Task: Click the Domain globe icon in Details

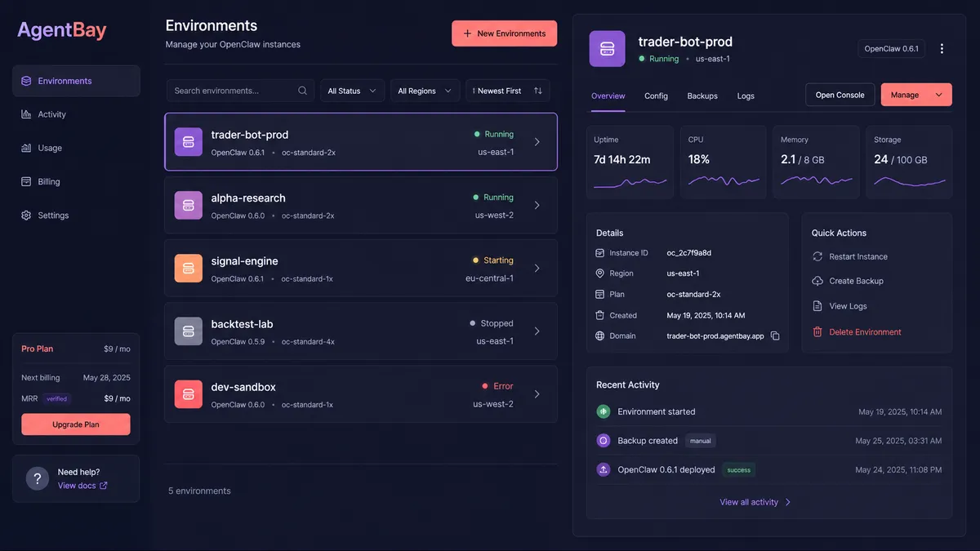Action: point(600,335)
